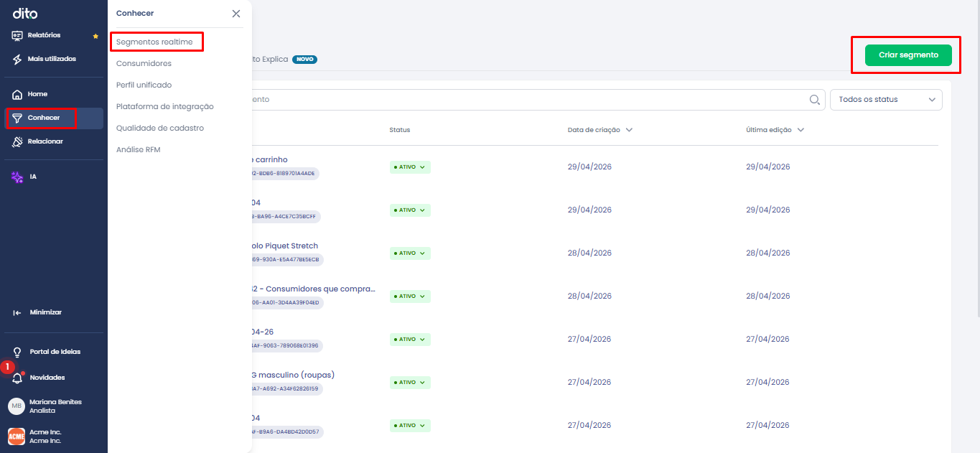Select Consumidores menu item
The image size is (980, 453).
tap(144, 64)
